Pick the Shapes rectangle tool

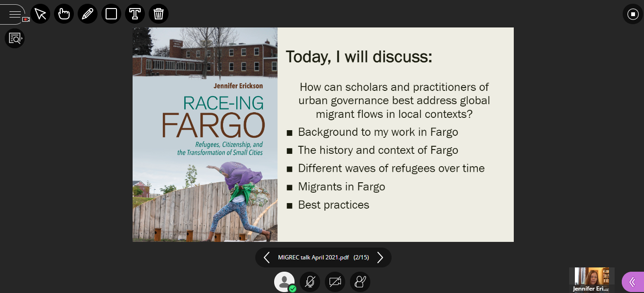[x=111, y=14]
